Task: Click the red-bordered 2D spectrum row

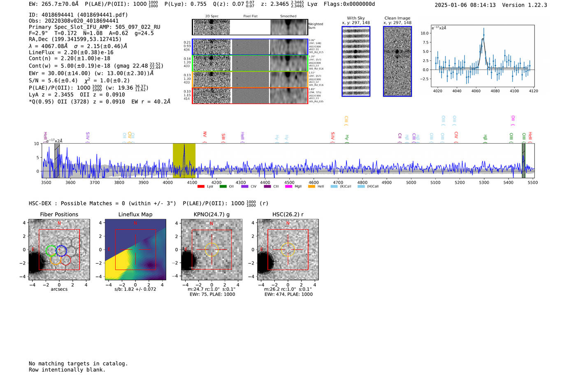Action: click(250, 95)
